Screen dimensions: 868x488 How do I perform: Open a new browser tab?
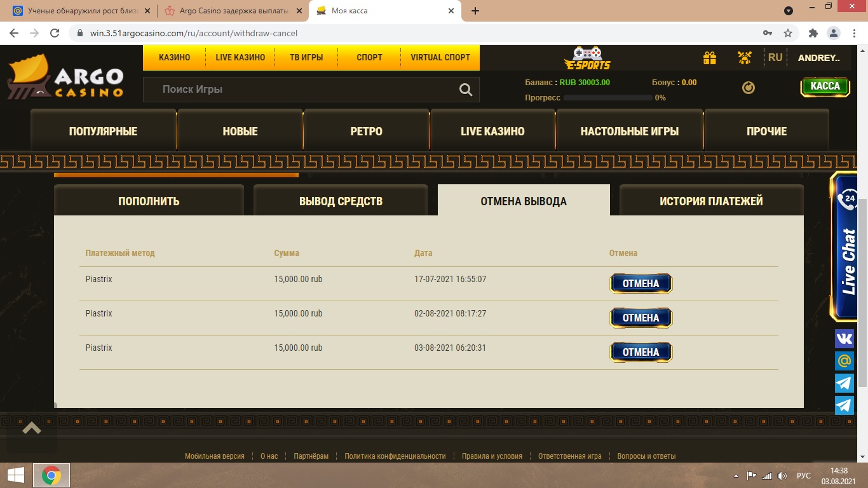(x=475, y=11)
